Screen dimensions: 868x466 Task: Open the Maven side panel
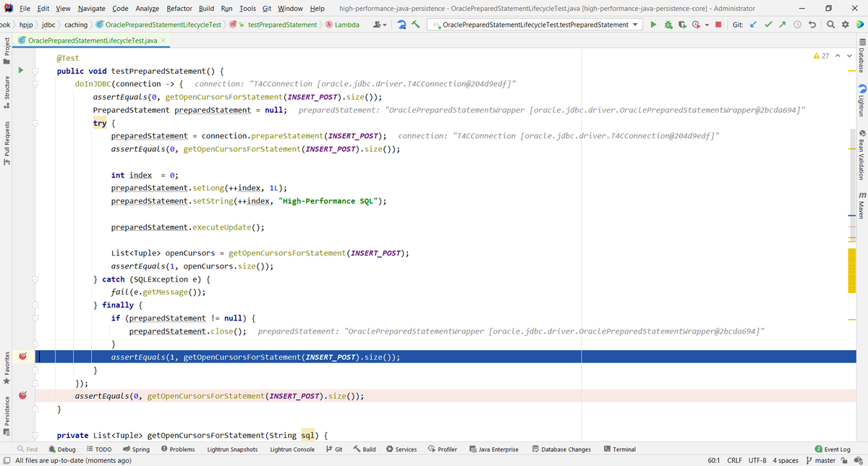(861, 206)
